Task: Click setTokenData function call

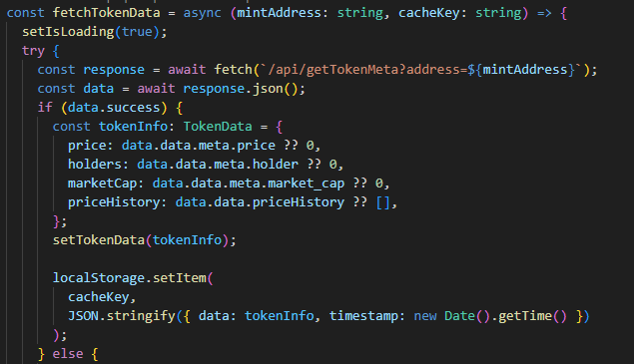Action: [99, 240]
